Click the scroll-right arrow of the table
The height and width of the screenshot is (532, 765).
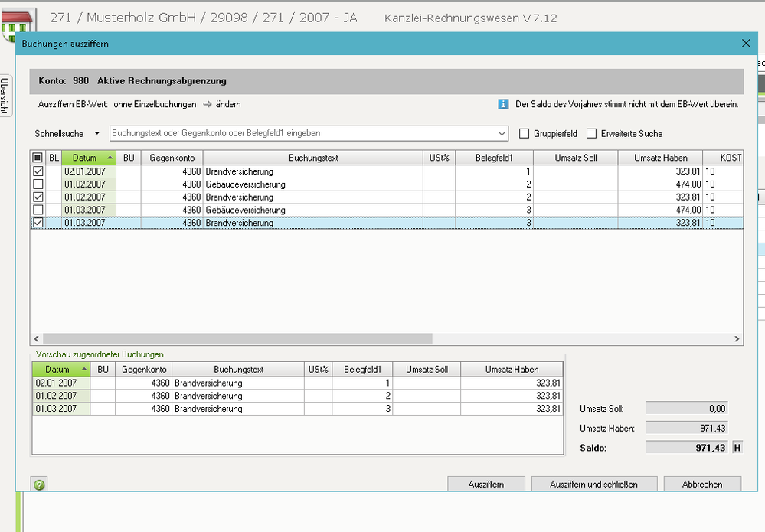[x=737, y=338]
